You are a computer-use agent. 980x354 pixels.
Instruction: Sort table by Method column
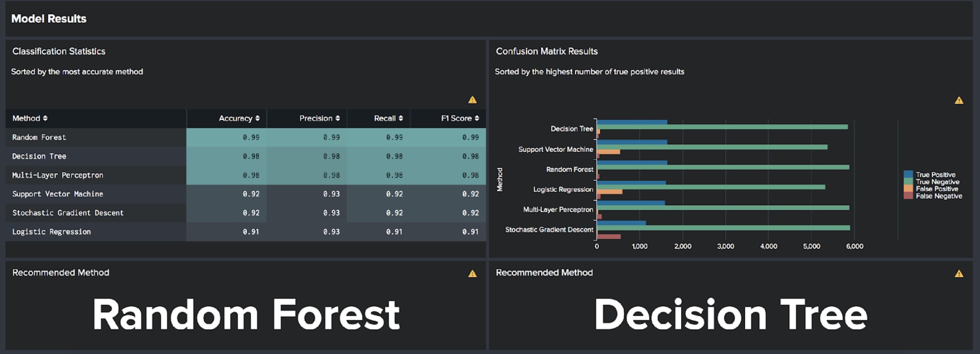click(x=30, y=118)
